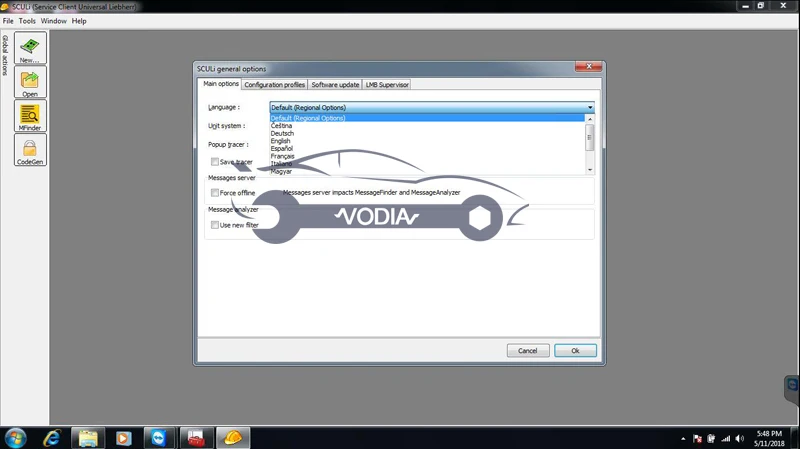Click the SCULi hard-hat taskbar icon
The image size is (800, 449).
coord(233,438)
